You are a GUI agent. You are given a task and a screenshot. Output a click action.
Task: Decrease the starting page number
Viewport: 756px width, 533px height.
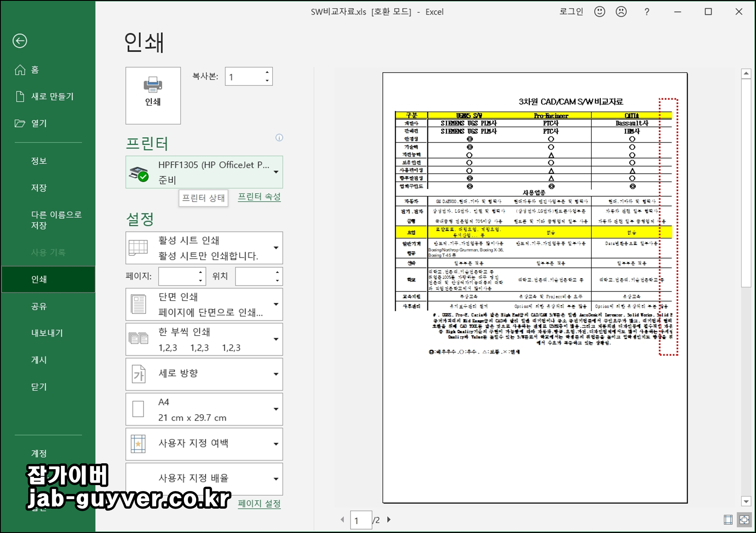200,281
